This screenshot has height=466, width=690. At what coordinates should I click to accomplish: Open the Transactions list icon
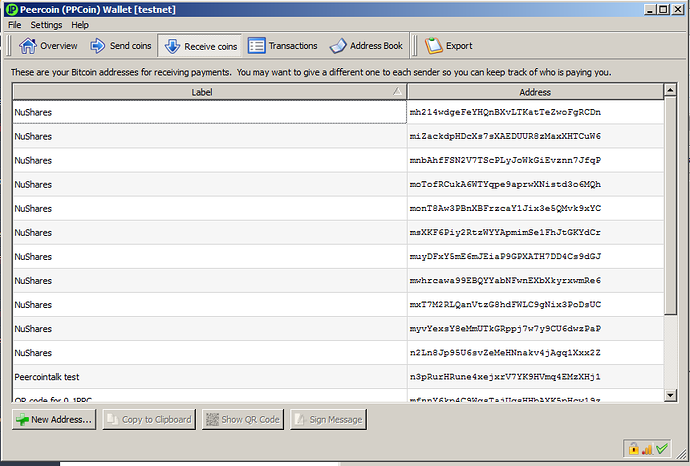pyautogui.click(x=256, y=46)
